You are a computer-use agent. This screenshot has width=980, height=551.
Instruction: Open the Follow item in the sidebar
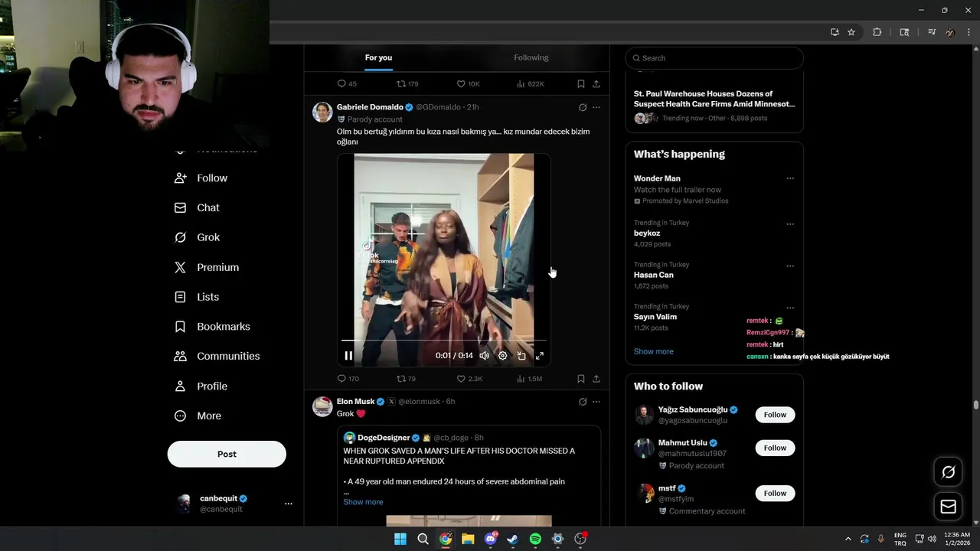click(201, 178)
